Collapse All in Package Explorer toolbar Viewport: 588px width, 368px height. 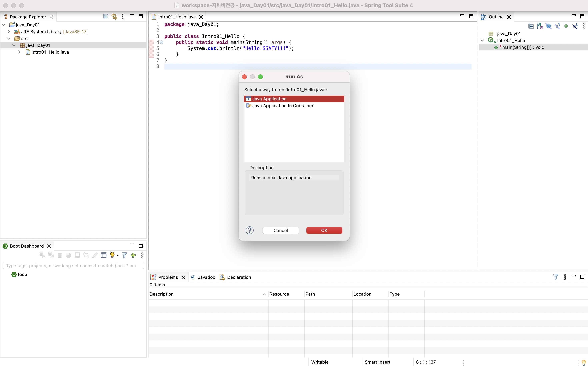click(x=106, y=17)
